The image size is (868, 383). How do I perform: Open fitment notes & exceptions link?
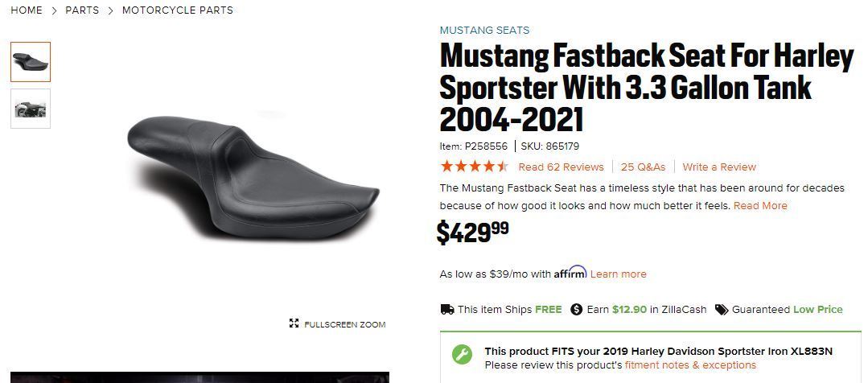pyautogui.click(x=690, y=365)
